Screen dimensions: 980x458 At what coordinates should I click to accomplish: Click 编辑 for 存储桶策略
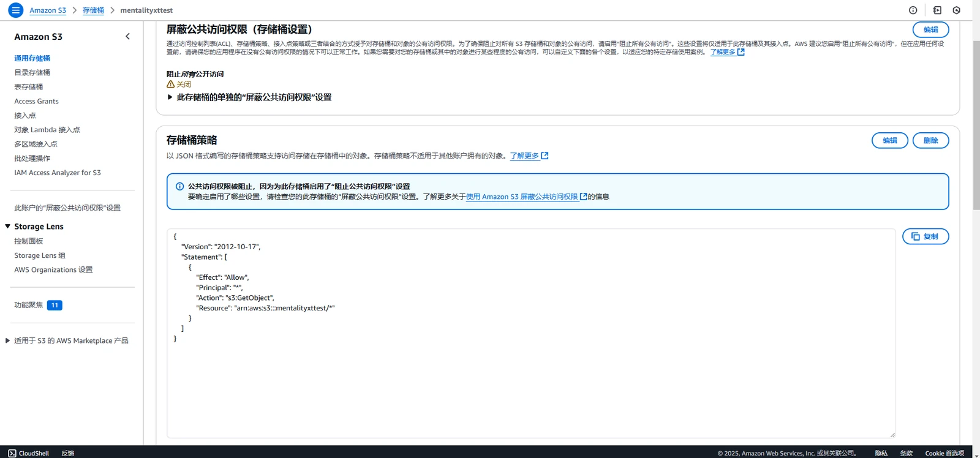(x=889, y=141)
